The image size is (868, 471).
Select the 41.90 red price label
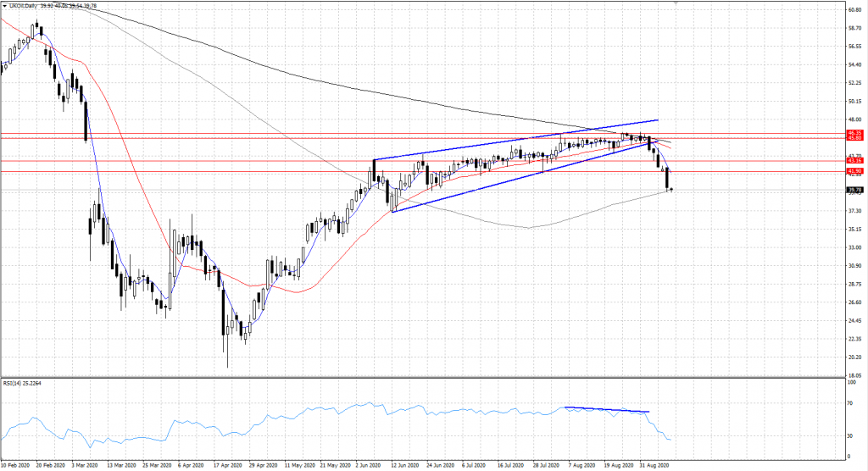pos(854,171)
